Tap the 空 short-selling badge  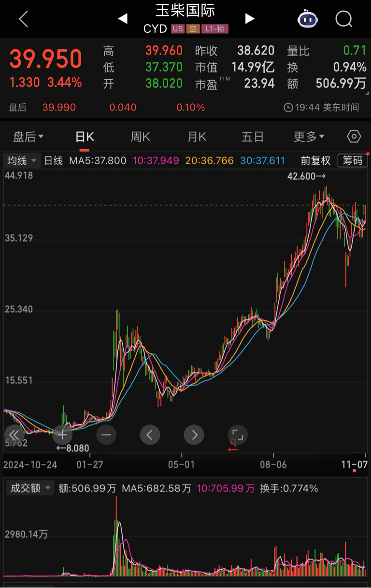click(193, 29)
